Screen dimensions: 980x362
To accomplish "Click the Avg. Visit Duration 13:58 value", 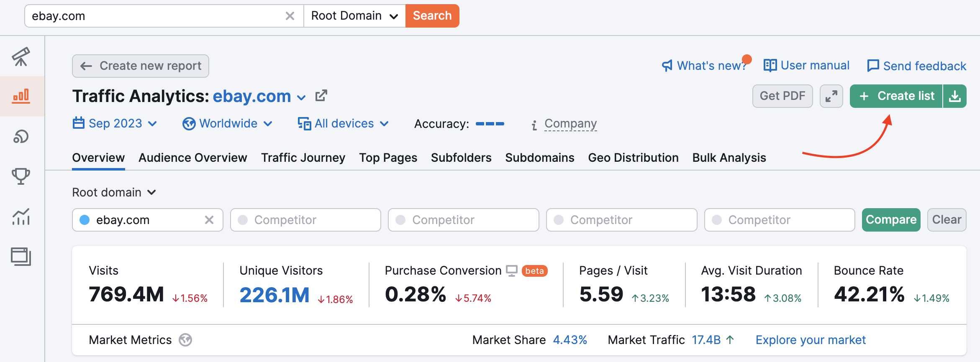I will tap(729, 294).
